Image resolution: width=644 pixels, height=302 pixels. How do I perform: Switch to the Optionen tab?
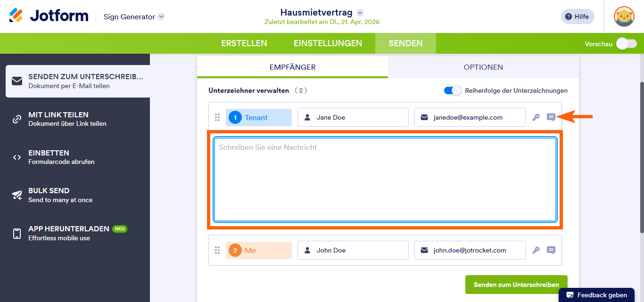pyautogui.click(x=483, y=67)
